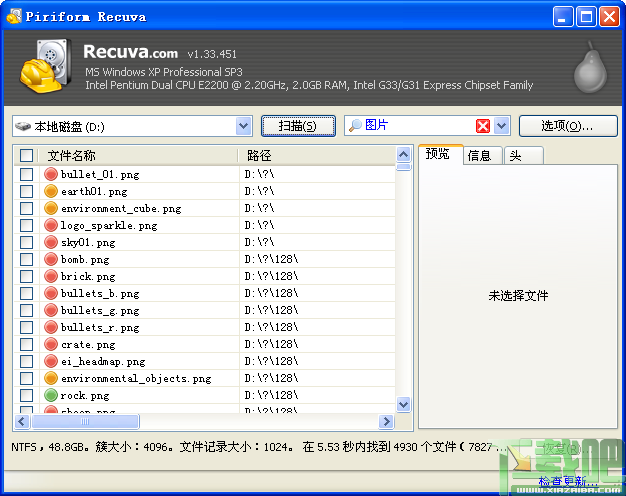Sort by 文件名称 column header

click(138, 155)
